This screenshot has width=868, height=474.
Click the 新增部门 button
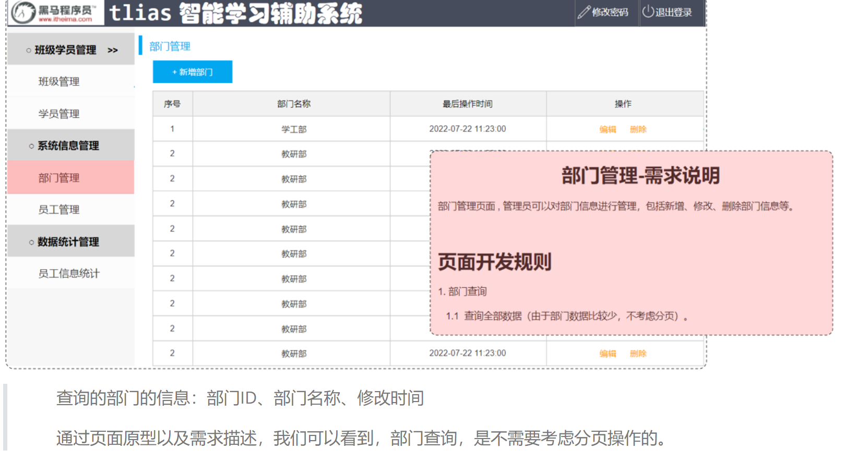tap(193, 72)
